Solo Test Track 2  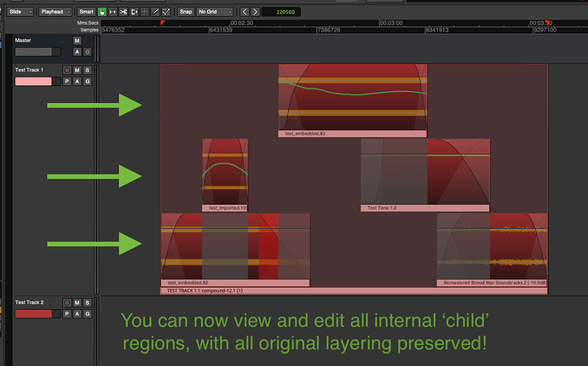87,303
